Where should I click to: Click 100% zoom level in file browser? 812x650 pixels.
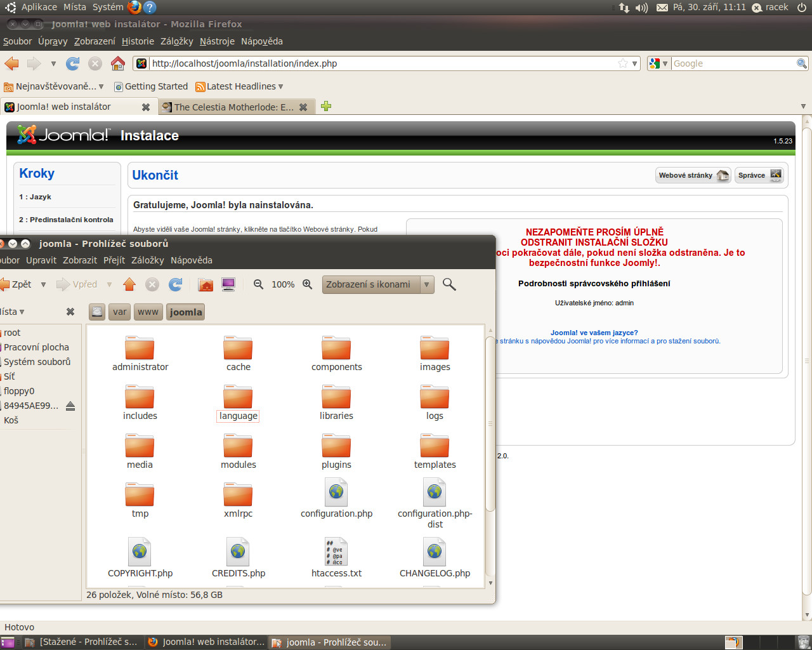[283, 284]
